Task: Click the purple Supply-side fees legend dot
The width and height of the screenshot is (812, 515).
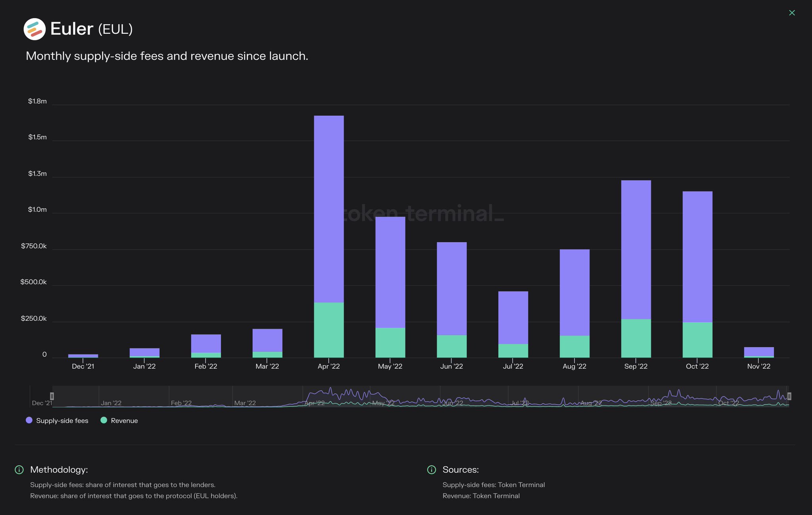Action: coord(29,420)
